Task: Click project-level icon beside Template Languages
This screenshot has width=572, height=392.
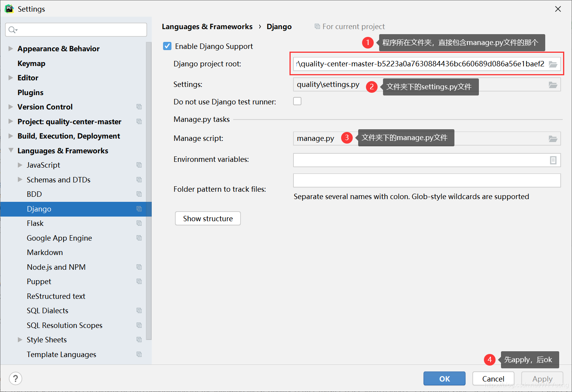Action: pyautogui.click(x=139, y=354)
